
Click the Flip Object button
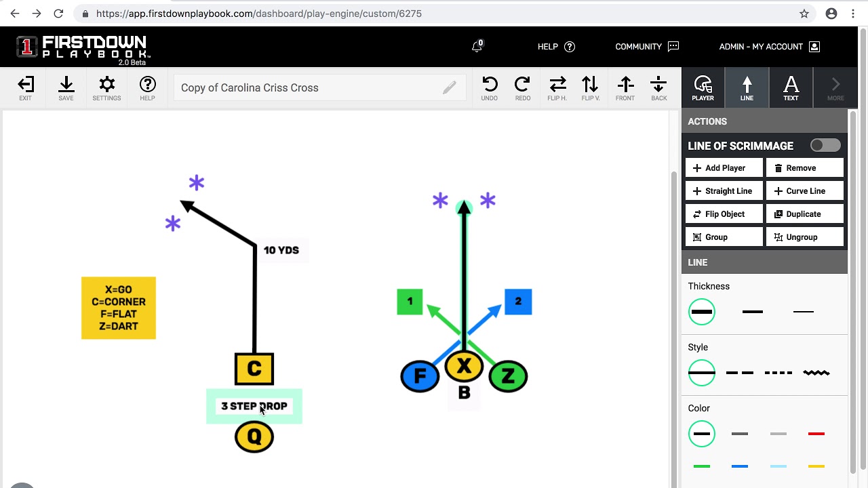[x=724, y=214]
